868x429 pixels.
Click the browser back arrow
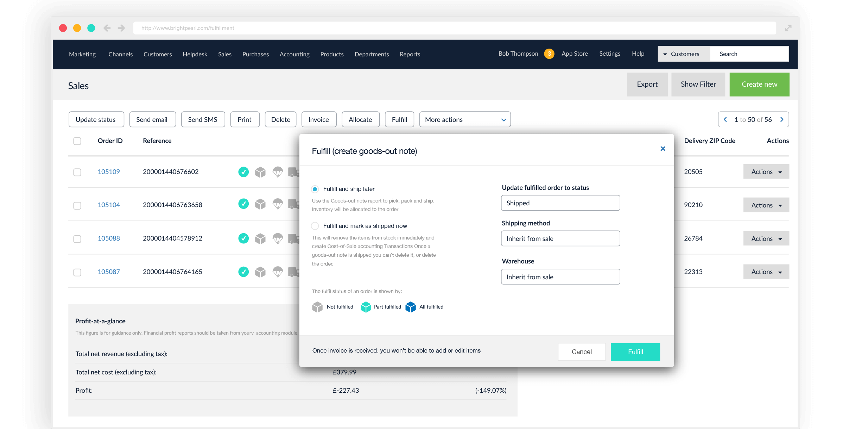tap(107, 28)
